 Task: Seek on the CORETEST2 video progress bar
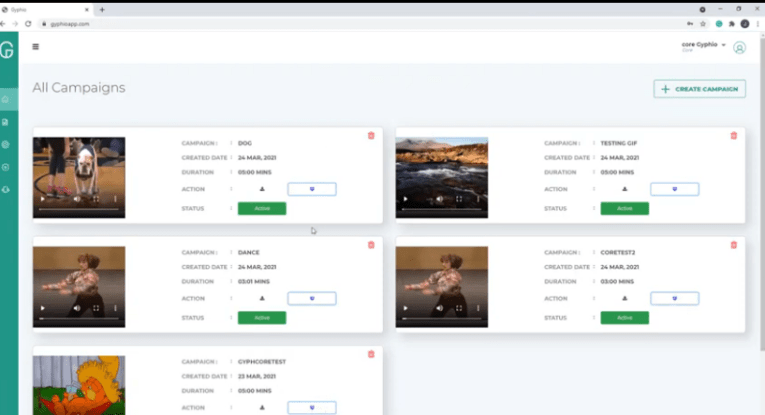[442, 318]
